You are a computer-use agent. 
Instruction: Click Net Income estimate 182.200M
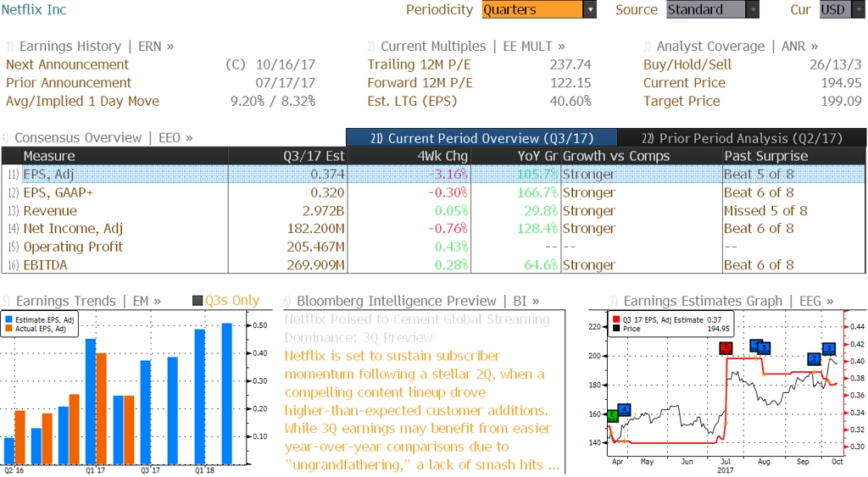pyautogui.click(x=315, y=229)
